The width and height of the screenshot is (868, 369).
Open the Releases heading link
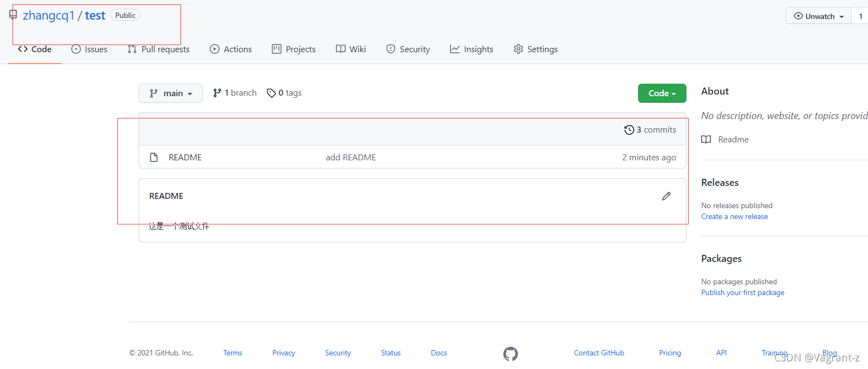point(720,183)
